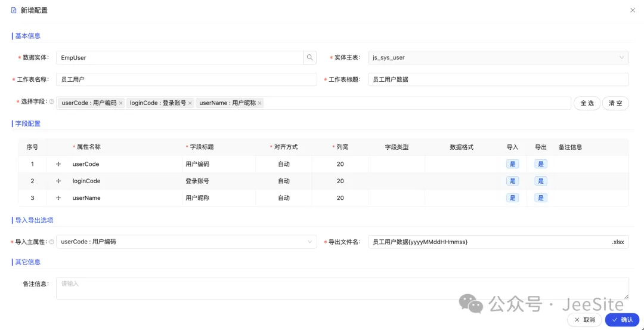The height and width of the screenshot is (330, 644).
Task: Focus the 工作表名称 input field
Action: (x=186, y=79)
